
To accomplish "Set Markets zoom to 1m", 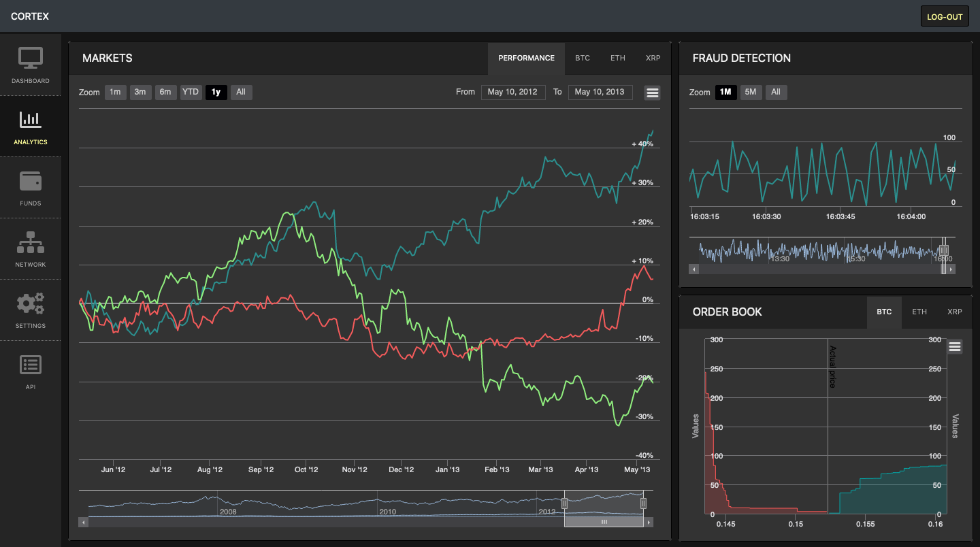I will click(x=115, y=92).
